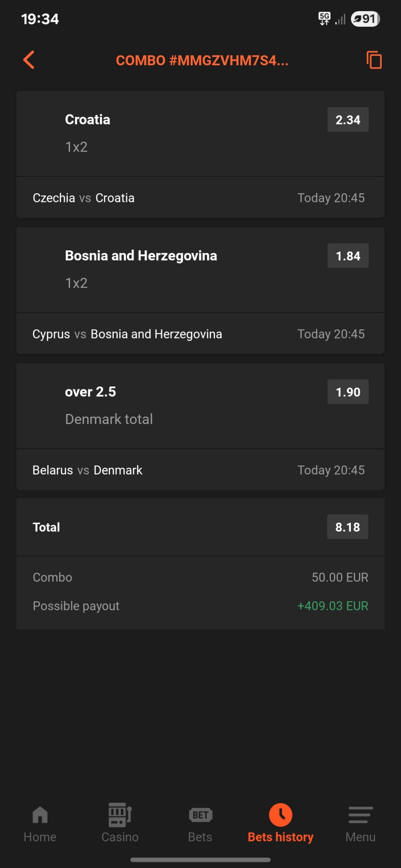Image resolution: width=401 pixels, height=868 pixels.
Task: Tap the Combo stake 50.00 EUR
Action: pos(340,577)
